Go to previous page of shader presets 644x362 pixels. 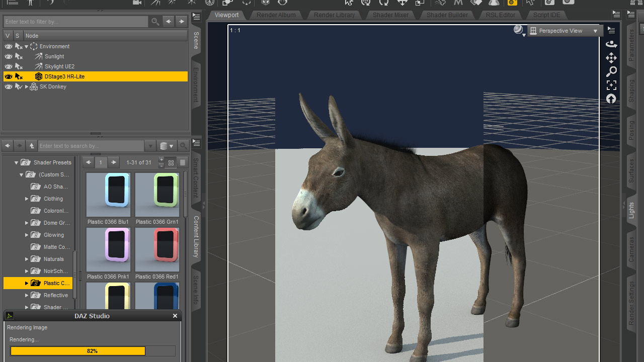tap(88, 162)
